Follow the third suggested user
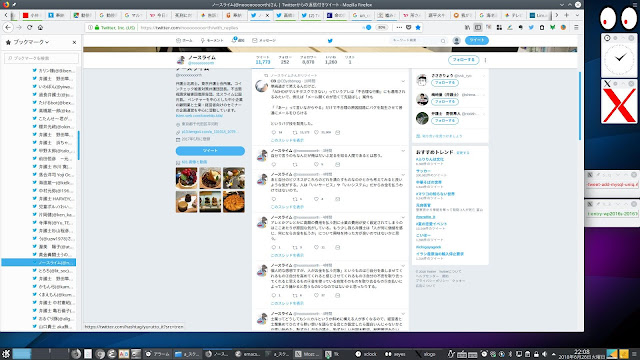 pos(444,121)
